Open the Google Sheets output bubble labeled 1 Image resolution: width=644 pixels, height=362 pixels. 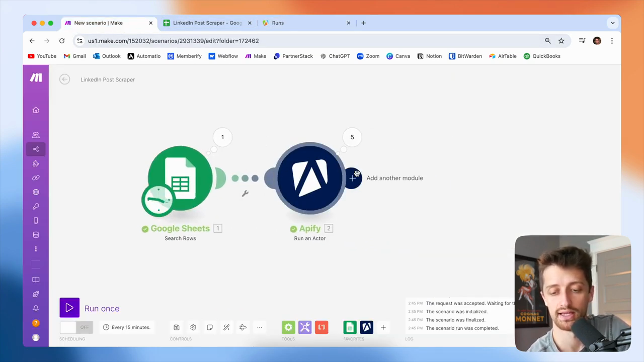point(222,137)
